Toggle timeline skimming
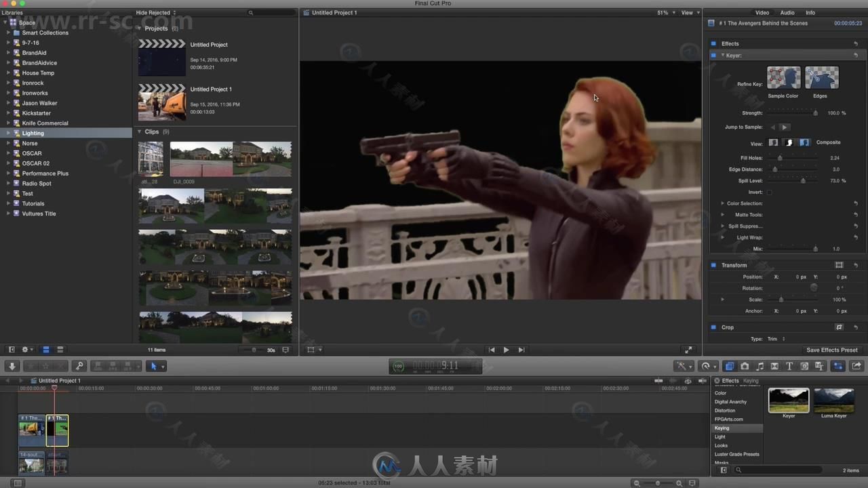 (x=658, y=381)
